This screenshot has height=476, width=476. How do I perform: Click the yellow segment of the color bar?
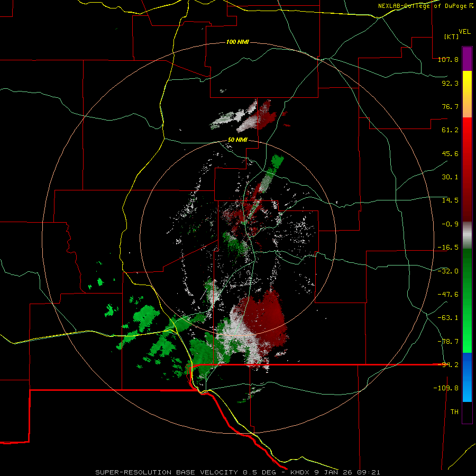[x=467, y=94]
